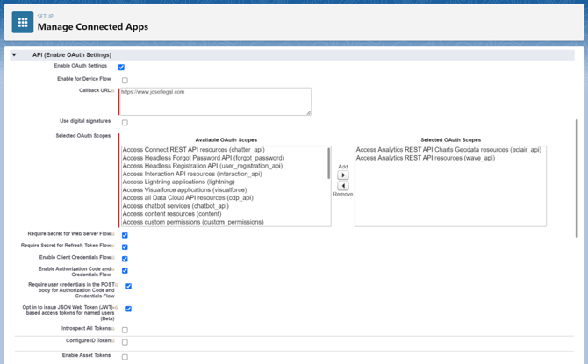Click info icon beside Require Secret for Web Server Flow
Image resolution: width=588 pixels, height=364 pixels.
pyautogui.click(x=113, y=234)
